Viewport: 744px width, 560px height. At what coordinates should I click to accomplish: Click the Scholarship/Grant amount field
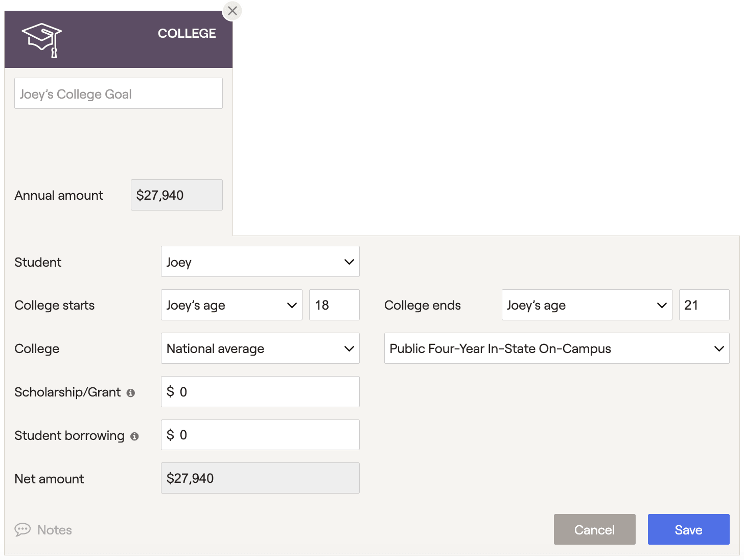click(260, 392)
